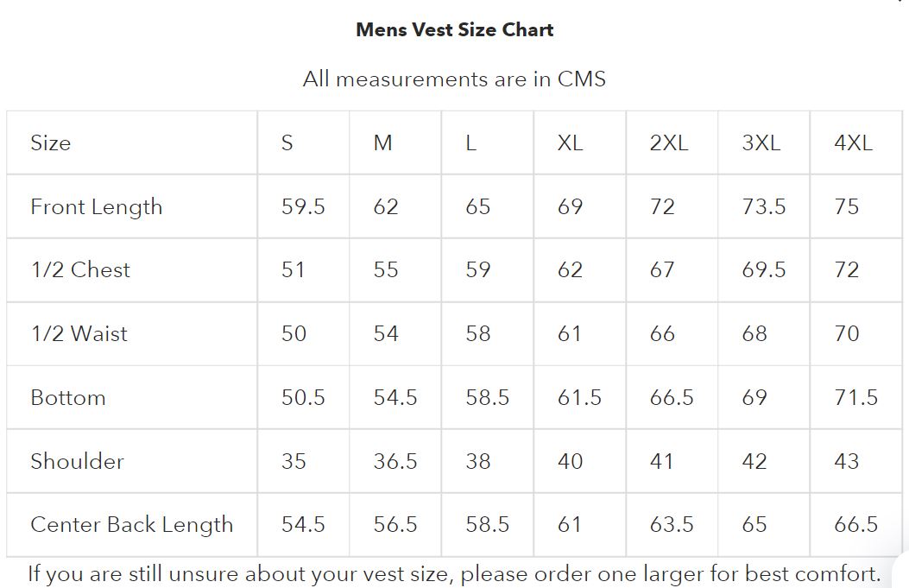909x588 pixels.
Task: Select the 4XL column header
Action: click(853, 143)
